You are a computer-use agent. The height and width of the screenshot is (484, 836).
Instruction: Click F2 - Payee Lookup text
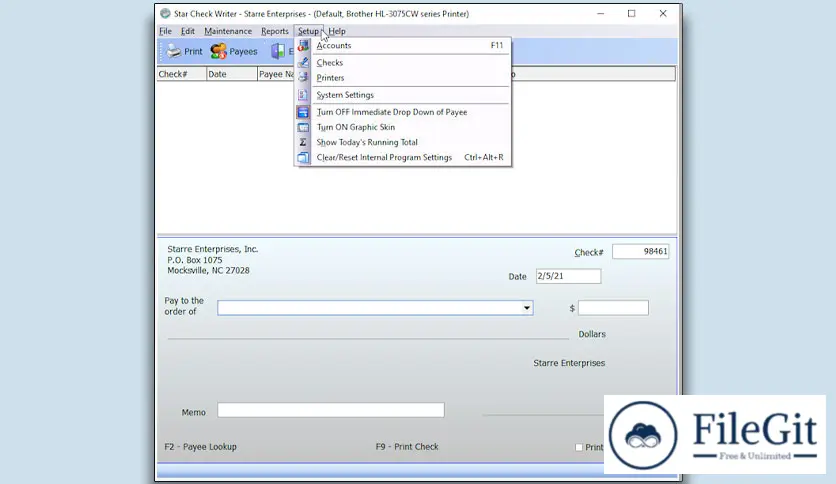[200, 447]
